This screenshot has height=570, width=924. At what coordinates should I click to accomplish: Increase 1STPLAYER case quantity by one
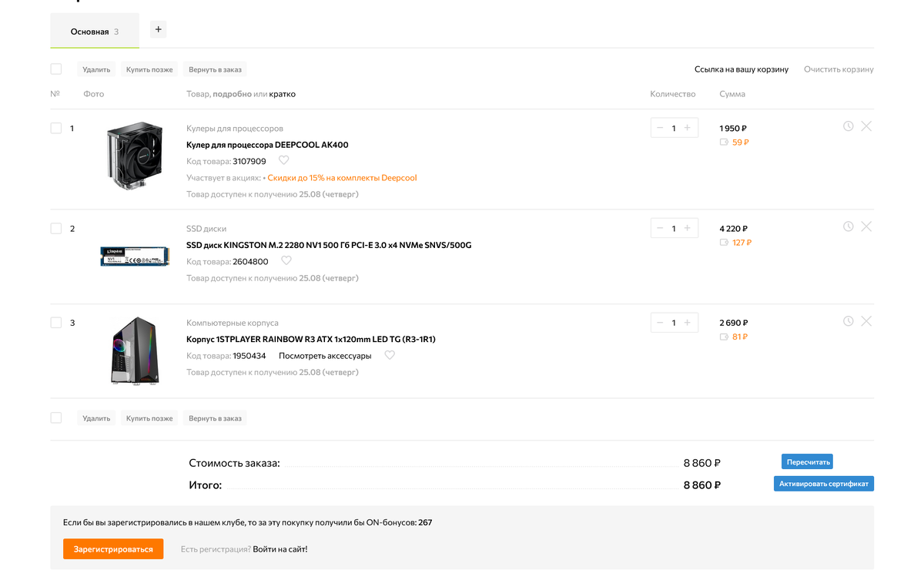point(688,323)
